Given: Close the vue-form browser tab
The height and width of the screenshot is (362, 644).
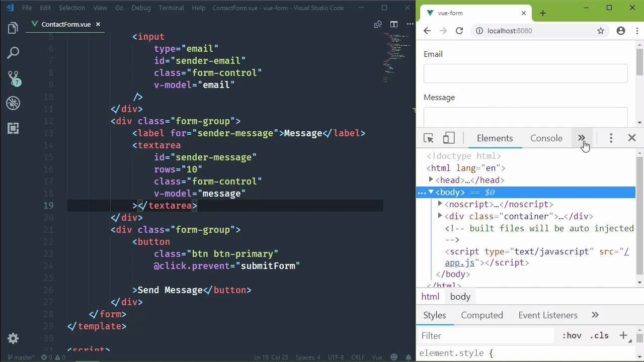Looking at the screenshot, I should [524, 13].
